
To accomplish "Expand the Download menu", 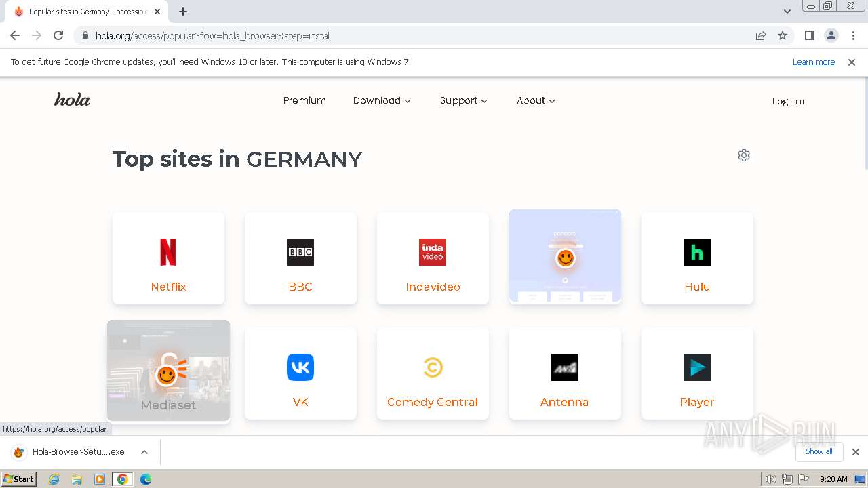I will [382, 100].
